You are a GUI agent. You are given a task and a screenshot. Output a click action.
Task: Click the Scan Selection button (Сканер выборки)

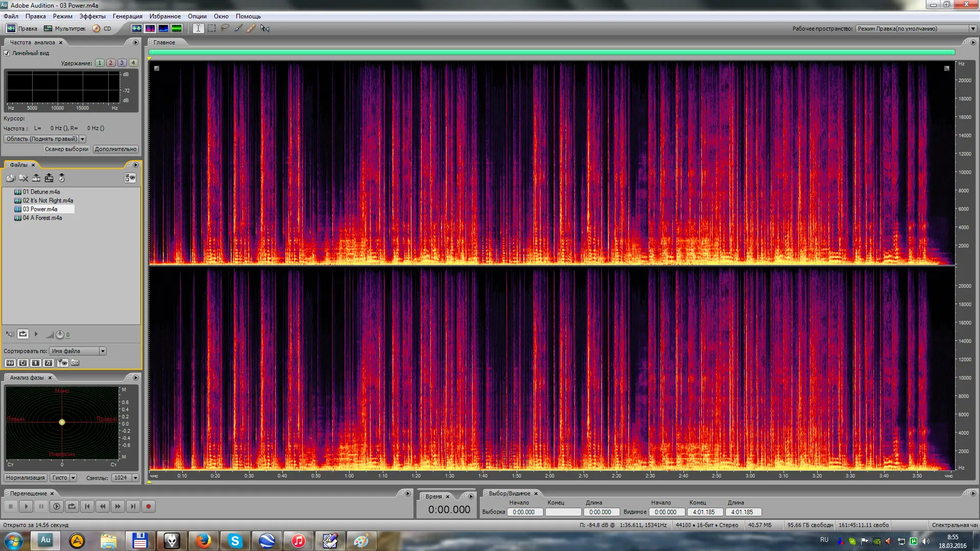[x=66, y=149]
